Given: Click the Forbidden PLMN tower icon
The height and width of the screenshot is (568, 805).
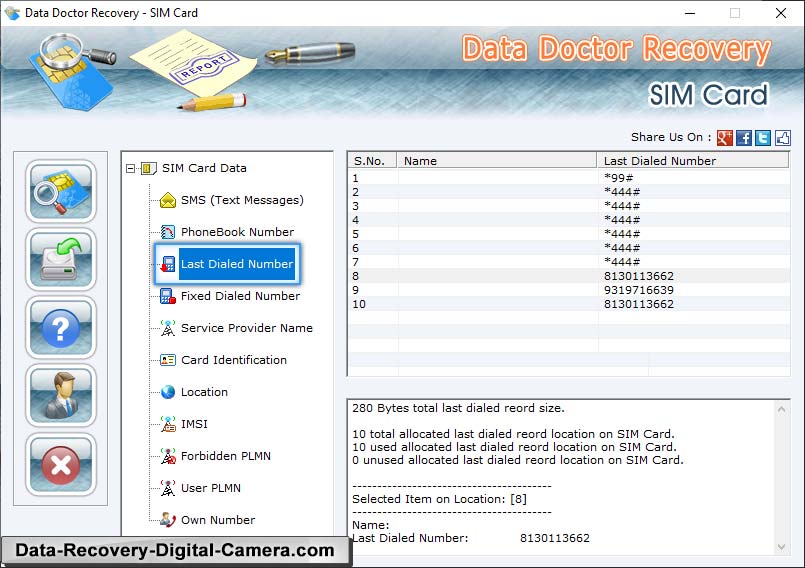Looking at the screenshot, I should pos(168,456).
